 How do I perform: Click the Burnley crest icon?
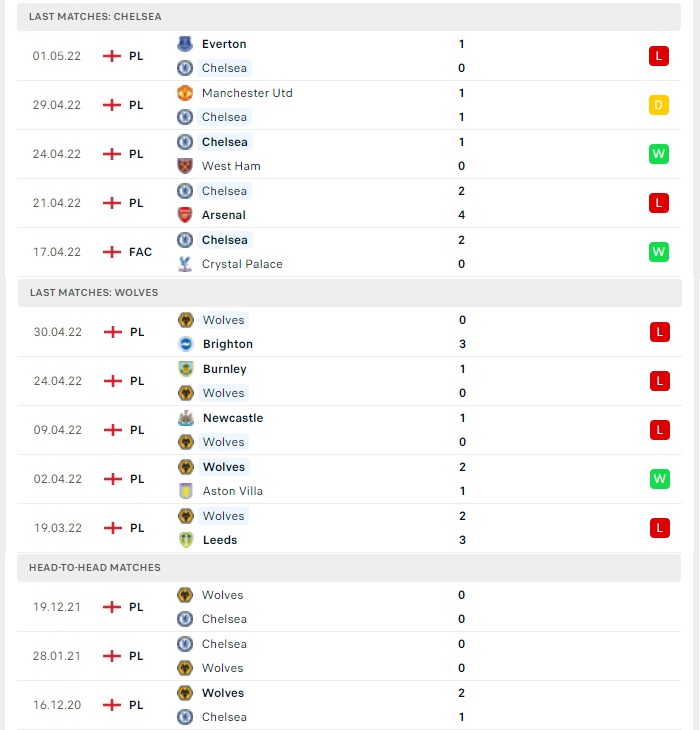[x=186, y=369]
